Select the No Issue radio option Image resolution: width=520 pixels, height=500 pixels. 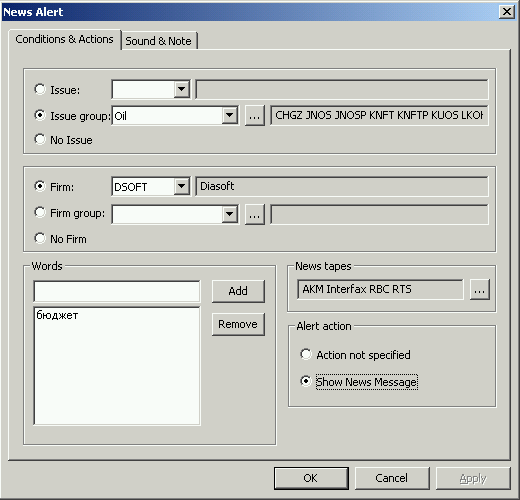(40, 139)
